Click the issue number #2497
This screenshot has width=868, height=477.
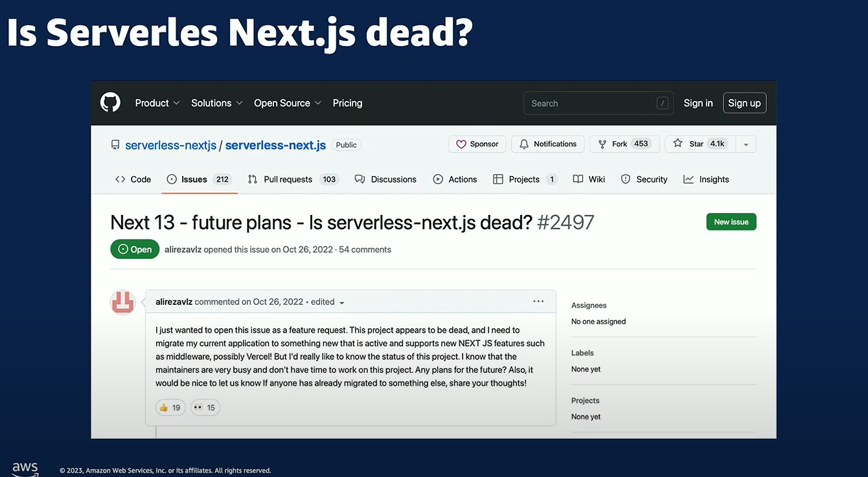click(x=565, y=223)
